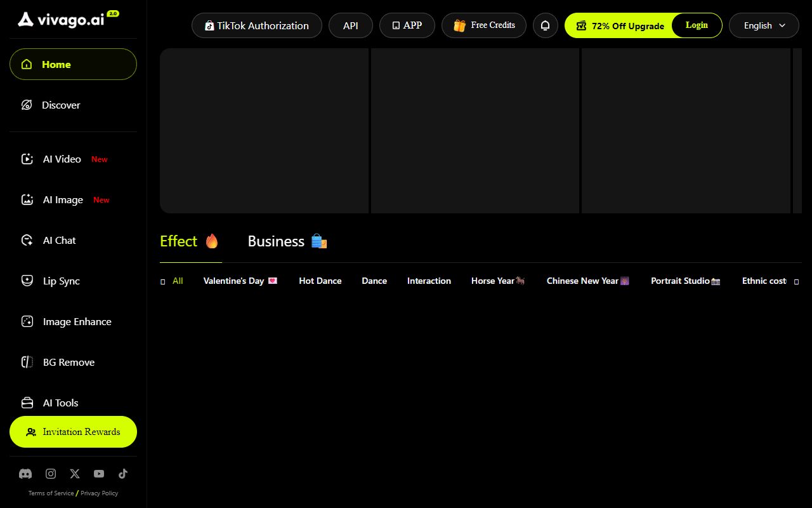812x508 pixels.
Task: Switch to the Business tab
Action: point(287,241)
